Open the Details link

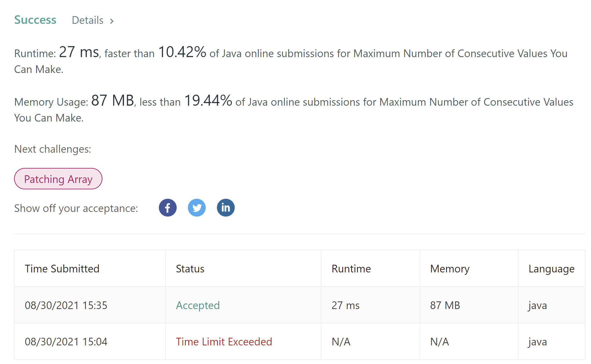tap(88, 20)
